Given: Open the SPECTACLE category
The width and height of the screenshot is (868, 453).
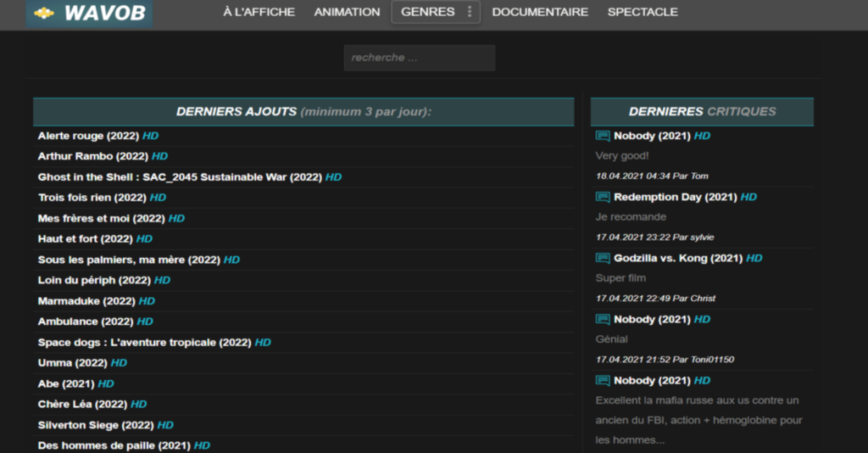Looking at the screenshot, I should 643,12.
